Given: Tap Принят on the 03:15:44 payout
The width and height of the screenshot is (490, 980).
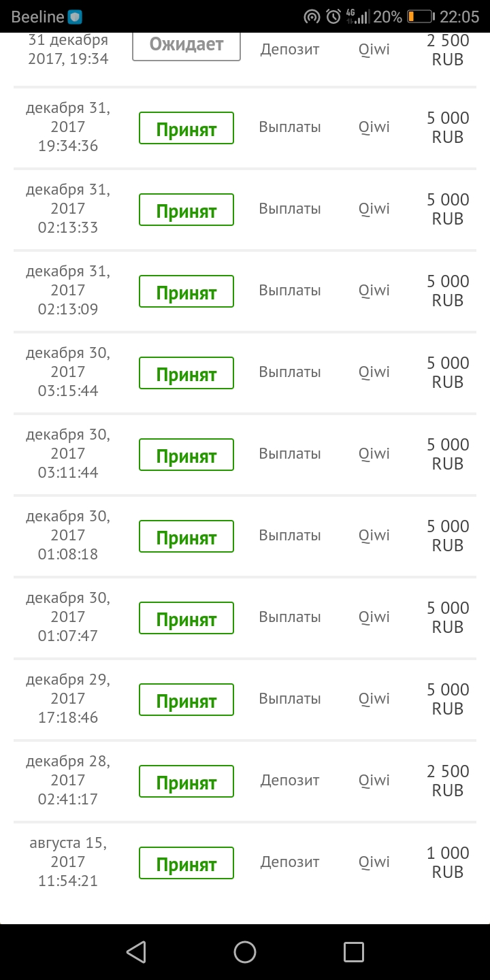Looking at the screenshot, I should click(x=186, y=373).
